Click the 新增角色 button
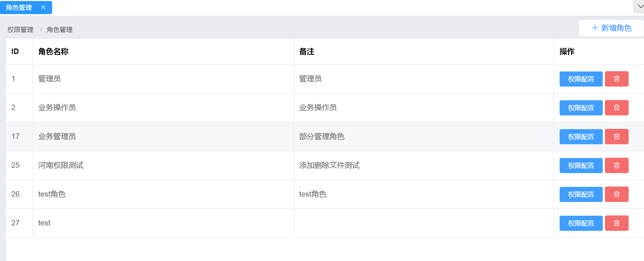The width and height of the screenshot is (644, 261). point(611,28)
